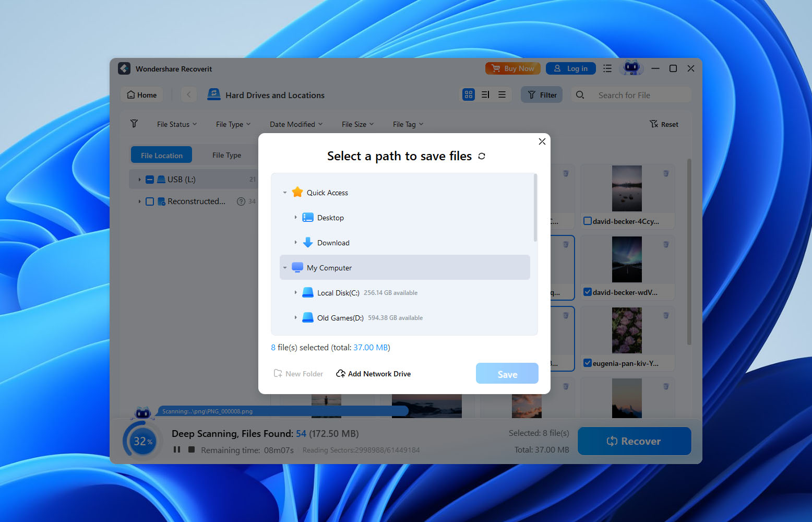The height and width of the screenshot is (522, 812).
Task: Stop the deep scan
Action: [x=192, y=449]
